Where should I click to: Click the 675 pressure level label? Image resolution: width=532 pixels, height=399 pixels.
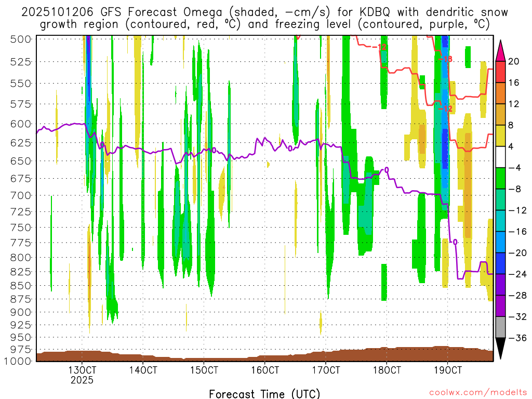tap(21, 179)
